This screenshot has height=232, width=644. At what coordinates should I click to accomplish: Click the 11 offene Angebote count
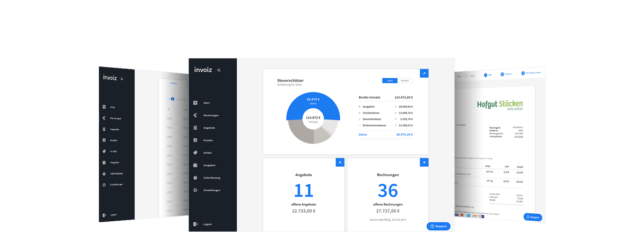coord(303,191)
